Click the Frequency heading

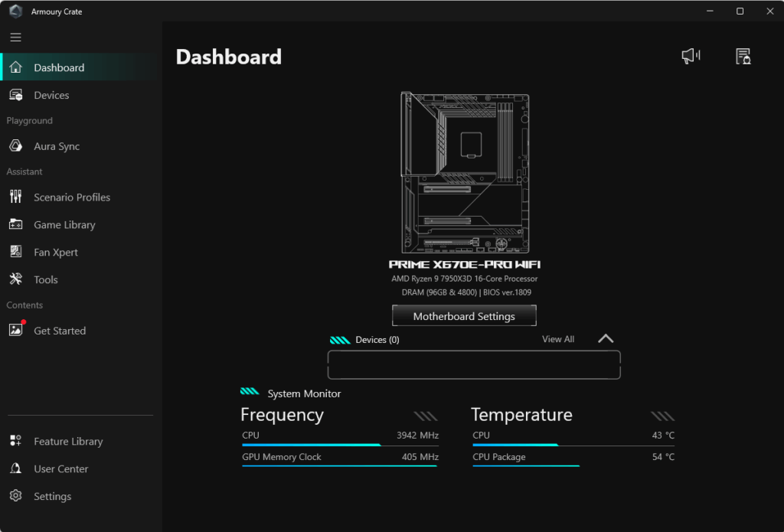282,414
